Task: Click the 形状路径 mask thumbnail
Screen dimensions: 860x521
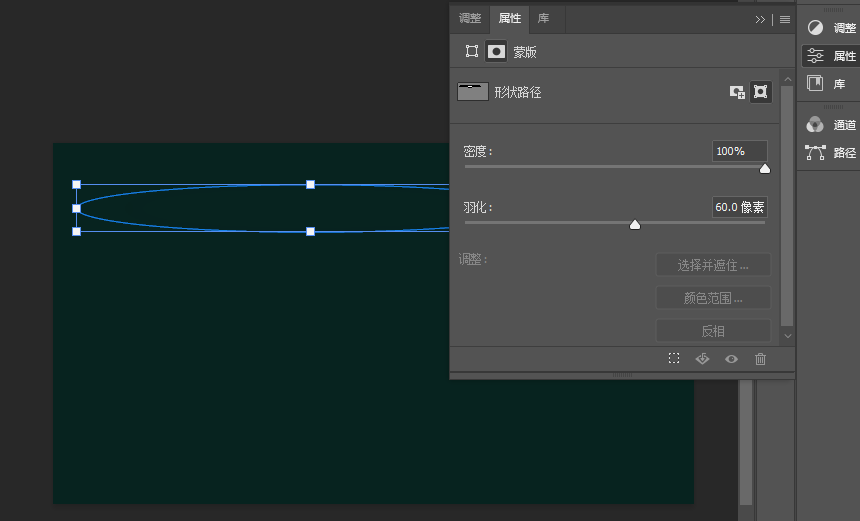Action: (x=473, y=92)
